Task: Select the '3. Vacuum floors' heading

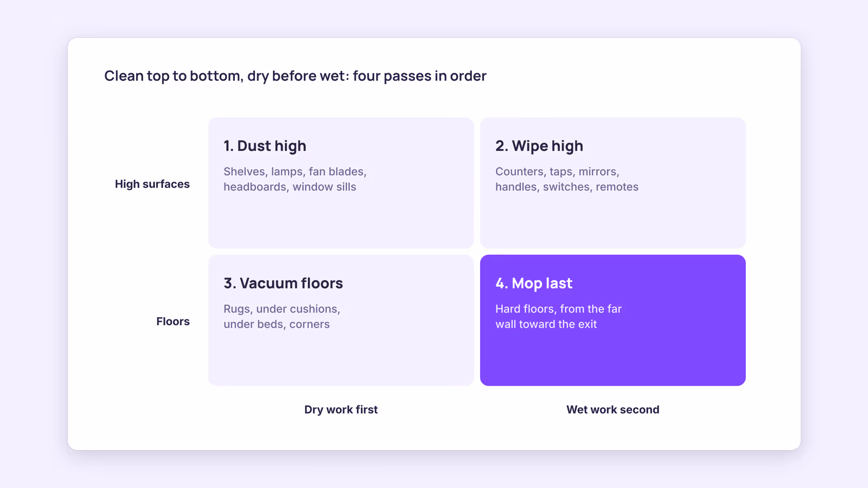Action: 283,283
